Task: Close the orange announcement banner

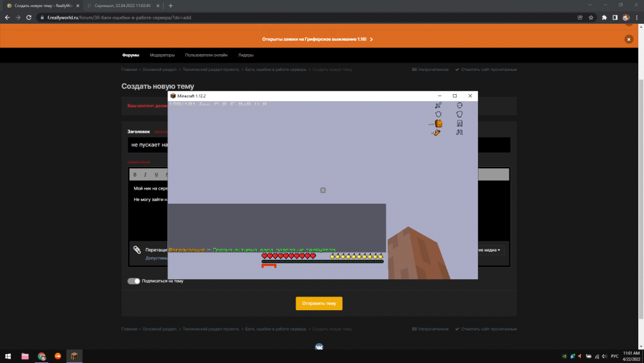Action: (629, 39)
